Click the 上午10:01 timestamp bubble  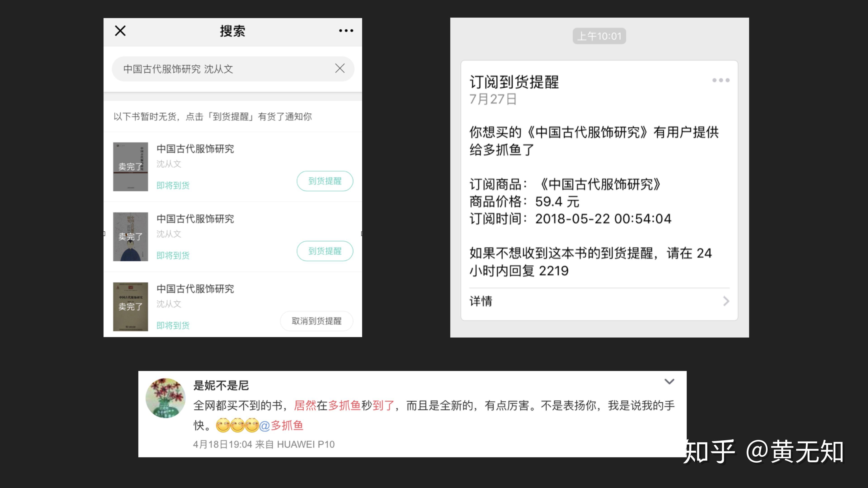coord(599,36)
